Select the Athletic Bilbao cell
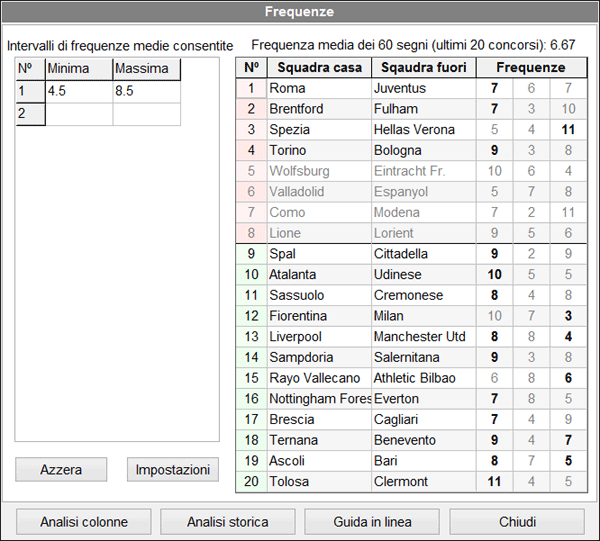This screenshot has width=600, height=541. pyautogui.click(x=421, y=378)
